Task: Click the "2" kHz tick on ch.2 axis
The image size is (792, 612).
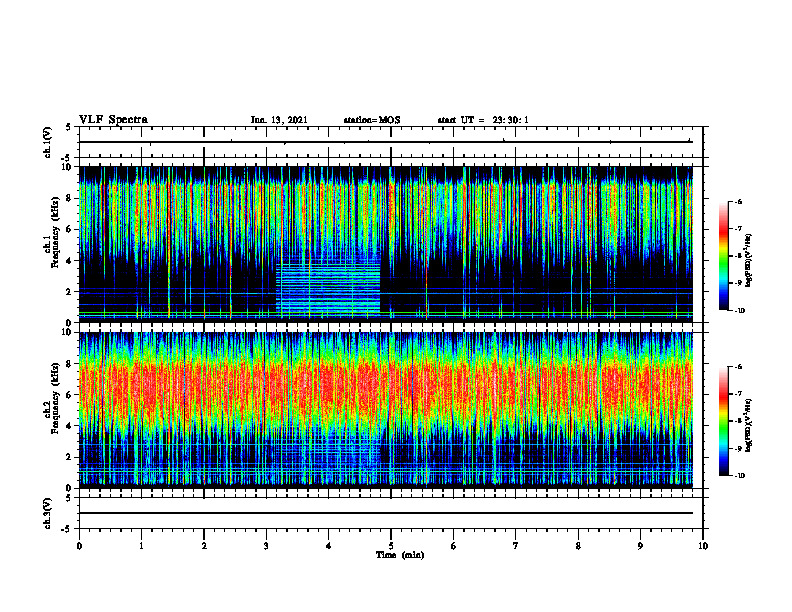Action: click(x=70, y=457)
